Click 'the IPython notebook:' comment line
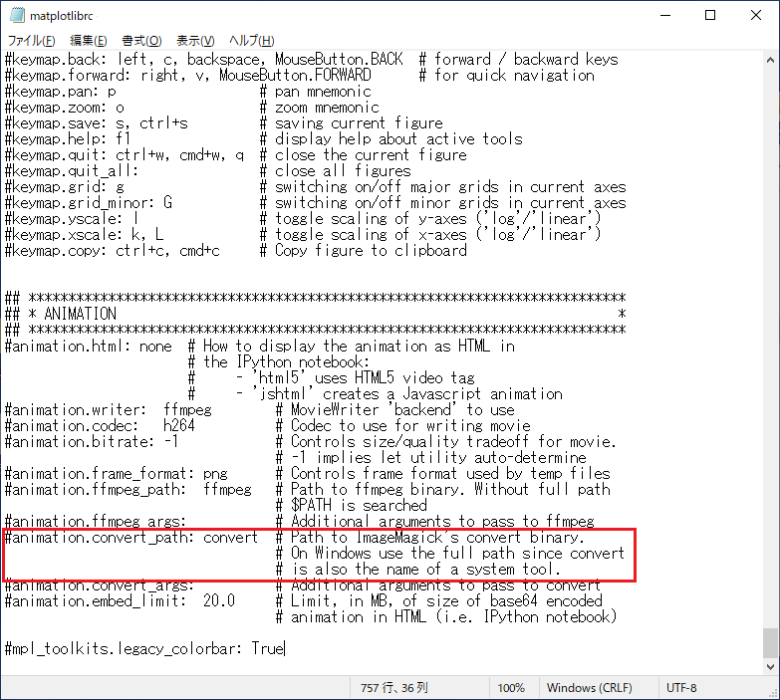This screenshot has height=700, width=780. [279, 361]
